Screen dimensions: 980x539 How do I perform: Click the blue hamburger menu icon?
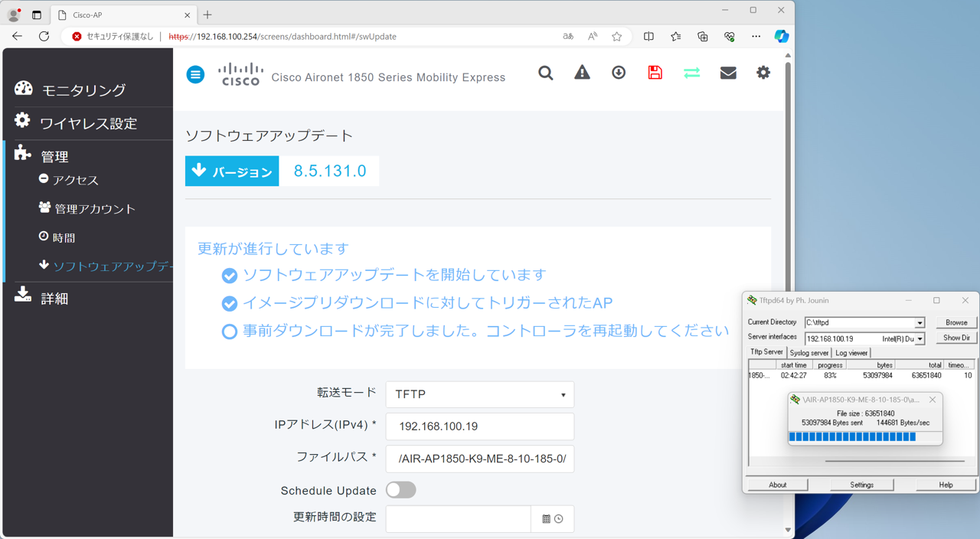tap(195, 74)
